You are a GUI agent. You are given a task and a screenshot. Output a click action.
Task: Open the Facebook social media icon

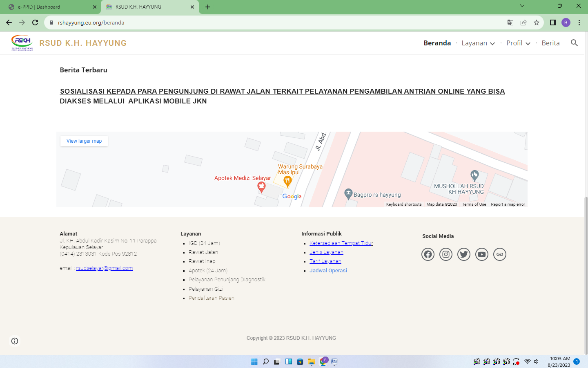tap(428, 254)
